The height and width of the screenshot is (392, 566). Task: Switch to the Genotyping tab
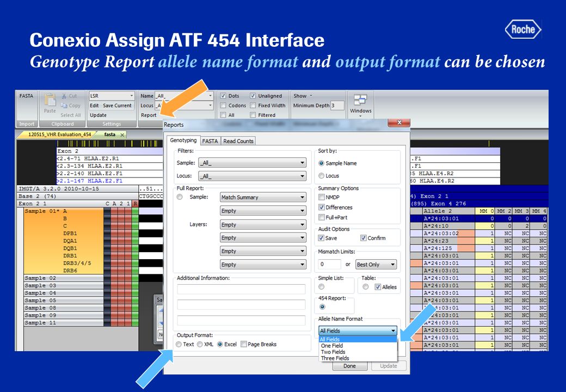click(x=183, y=140)
